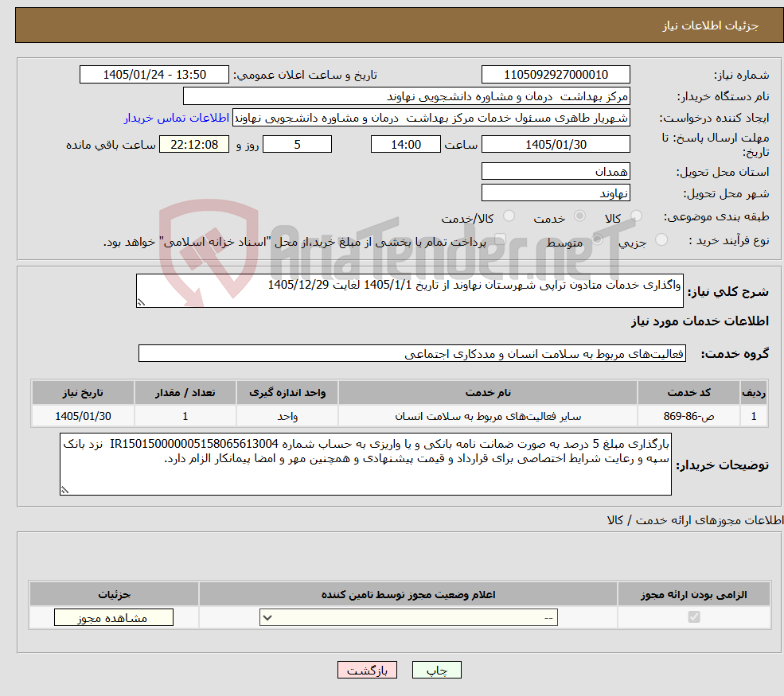Select the خدمت radio button
This screenshot has width=784, height=696.
(x=580, y=216)
